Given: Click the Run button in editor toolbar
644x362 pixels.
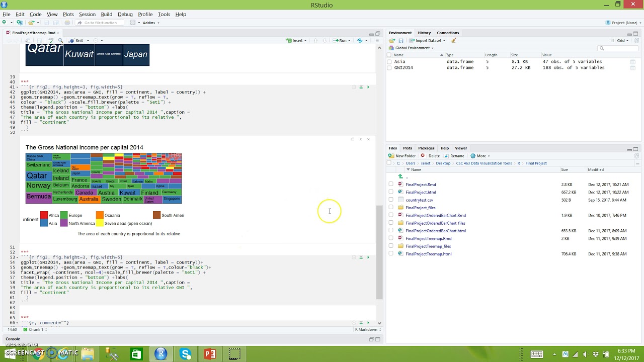Looking at the screenshot, I should [340, 41].
